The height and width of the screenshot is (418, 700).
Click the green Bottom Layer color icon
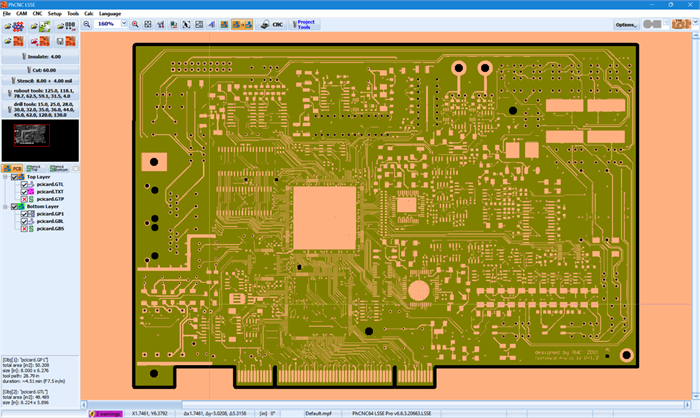click(21, 207)
